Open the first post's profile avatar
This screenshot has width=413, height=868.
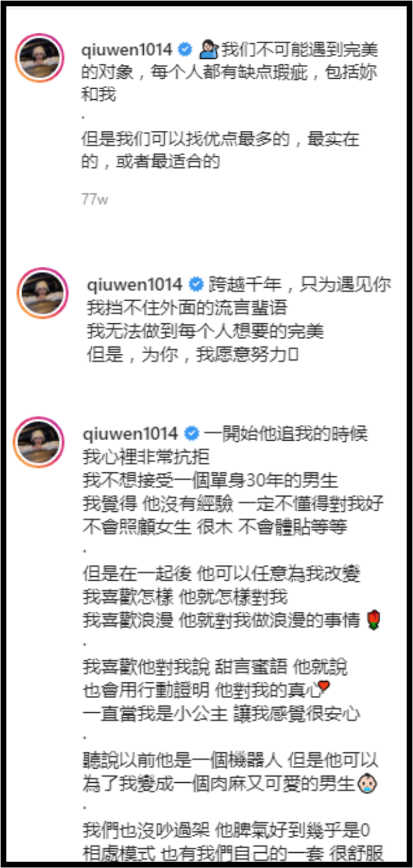pos(39,57)
